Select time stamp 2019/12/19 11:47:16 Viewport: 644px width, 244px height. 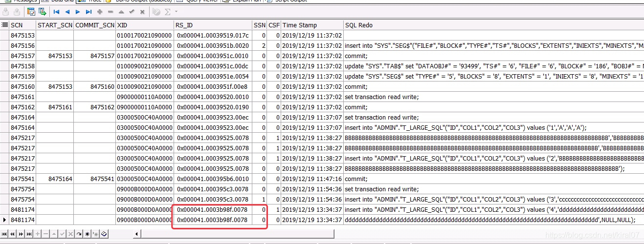point(312,179)
